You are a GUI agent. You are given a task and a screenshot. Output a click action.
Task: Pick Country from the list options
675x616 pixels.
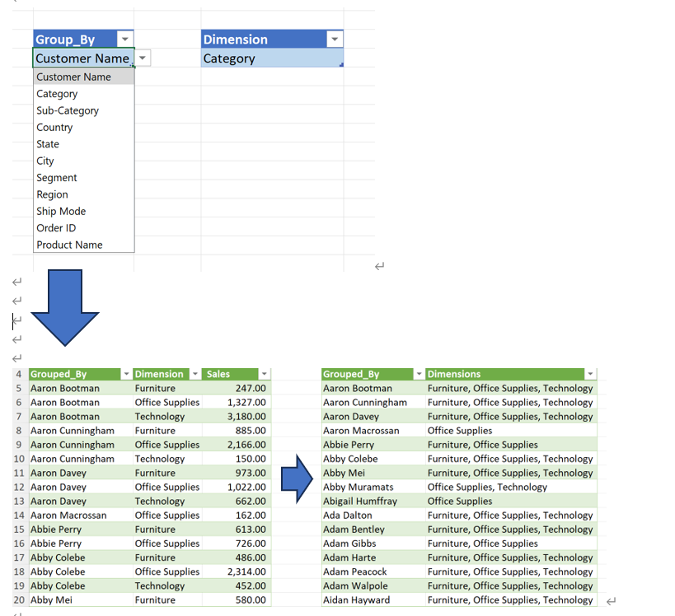click(x=54, y=128)
